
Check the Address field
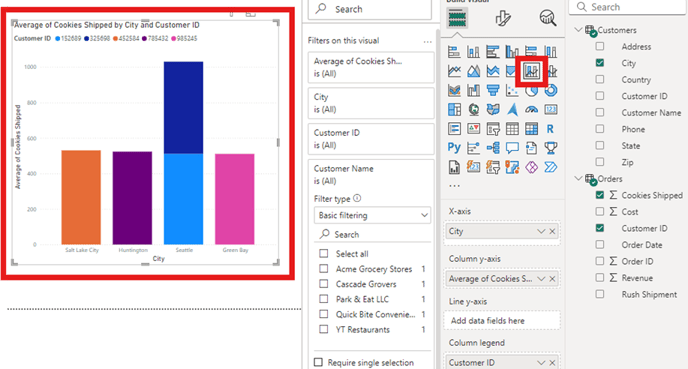click(x=600, y=46)
